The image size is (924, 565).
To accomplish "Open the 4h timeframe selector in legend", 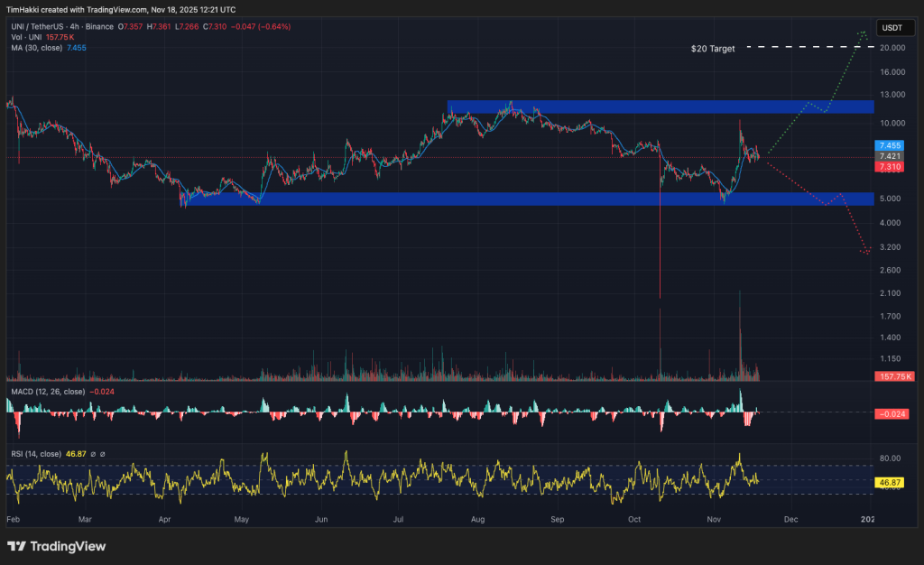I will [73, 27].
